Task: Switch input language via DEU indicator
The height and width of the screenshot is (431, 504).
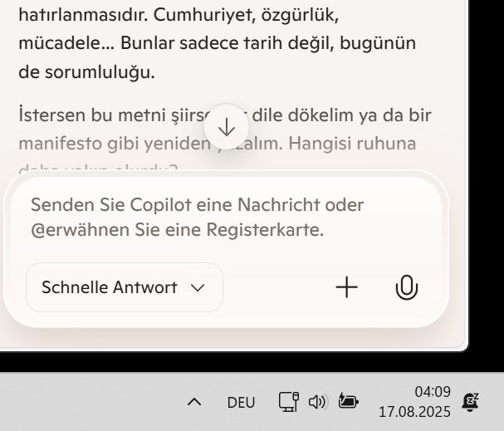Action: tap(241, 403)
